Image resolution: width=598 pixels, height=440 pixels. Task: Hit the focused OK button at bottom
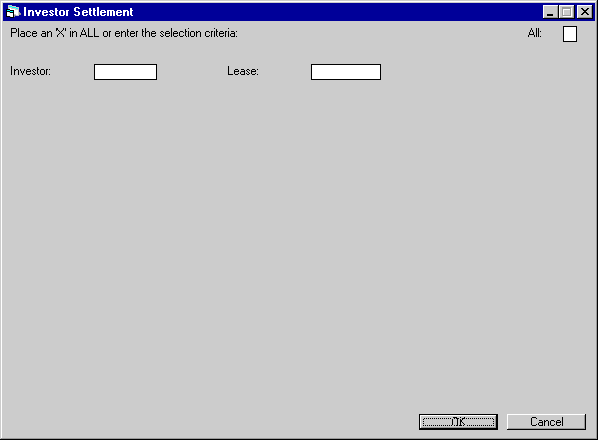458,422
